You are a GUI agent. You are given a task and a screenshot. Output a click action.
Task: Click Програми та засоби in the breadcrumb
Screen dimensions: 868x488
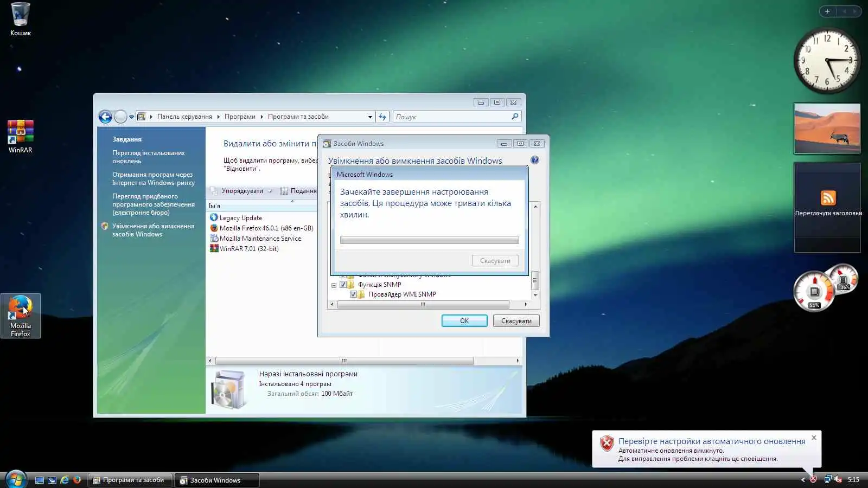click(298, 117)
